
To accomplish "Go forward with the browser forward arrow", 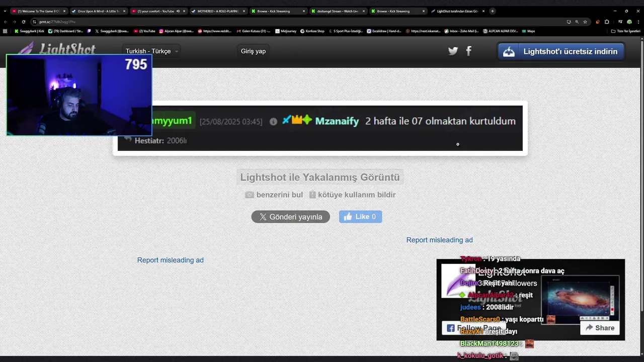I will tap(14, 22).
